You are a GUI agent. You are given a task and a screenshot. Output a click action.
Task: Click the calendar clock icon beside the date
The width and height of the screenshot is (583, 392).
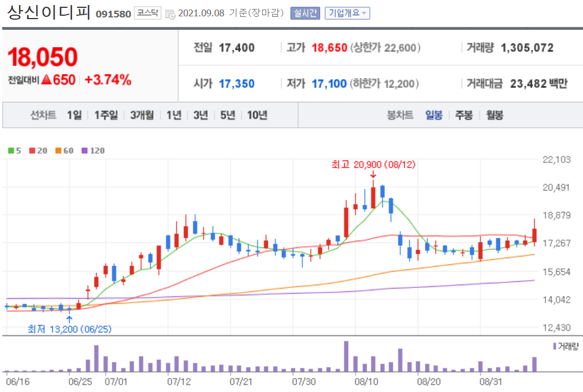(x=171, y=14)
